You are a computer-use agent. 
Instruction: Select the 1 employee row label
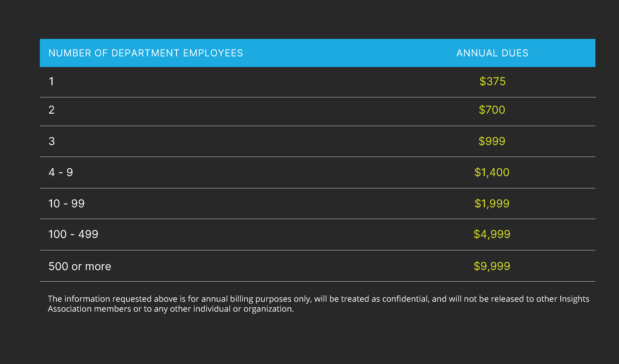pyautogui.click(x=51, y=81)
